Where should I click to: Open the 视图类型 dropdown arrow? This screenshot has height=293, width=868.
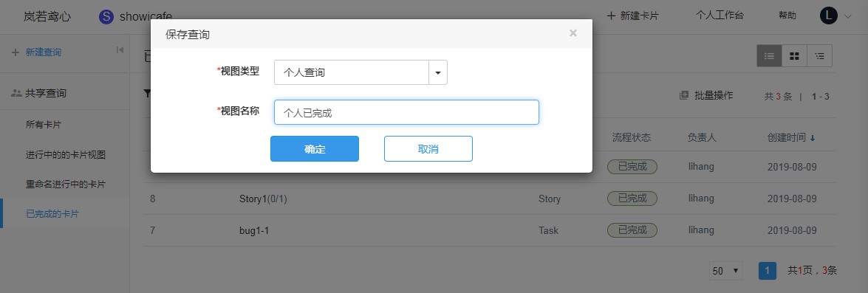[x=438, y=72]
